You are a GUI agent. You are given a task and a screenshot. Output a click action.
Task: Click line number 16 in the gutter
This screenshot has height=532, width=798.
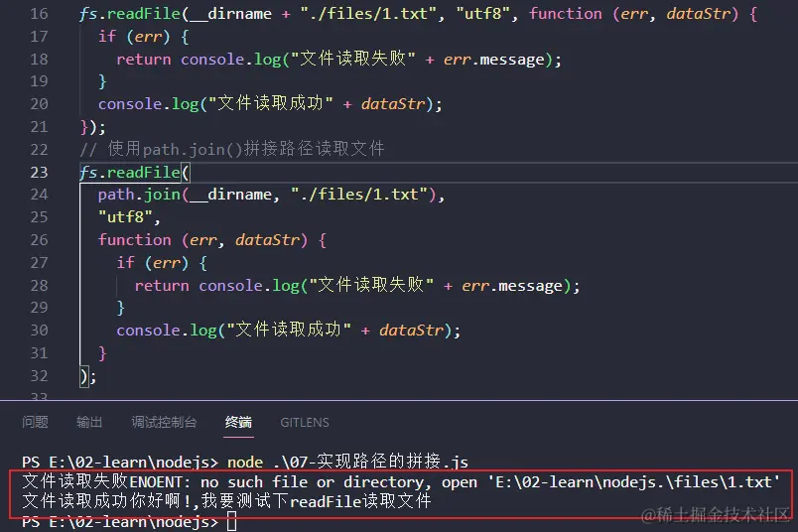pyautogui.click(x=39, y=14)
